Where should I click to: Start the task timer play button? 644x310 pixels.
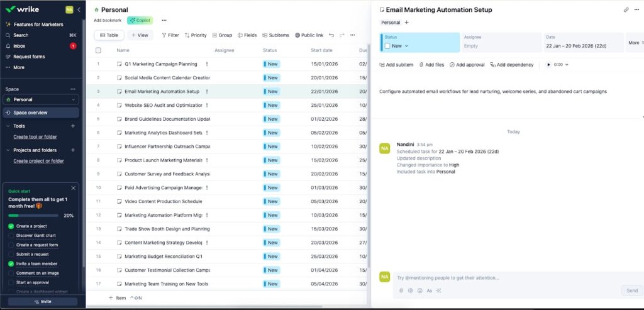pyautogui.click(x=548, y=65)
